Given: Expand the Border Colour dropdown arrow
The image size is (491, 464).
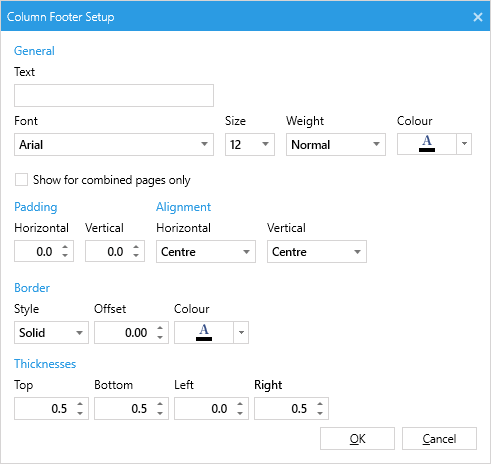Looking at the screenshot, I should pos(241,332).
